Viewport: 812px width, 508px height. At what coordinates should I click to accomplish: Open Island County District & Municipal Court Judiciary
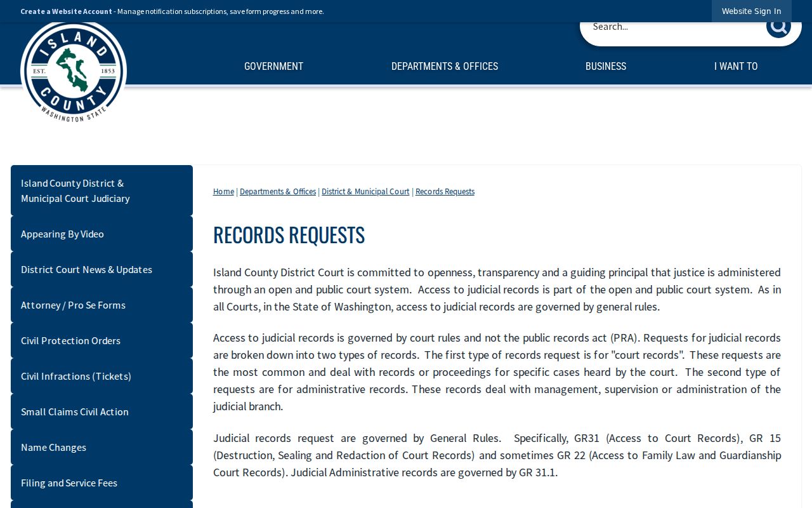pos(101,190)
